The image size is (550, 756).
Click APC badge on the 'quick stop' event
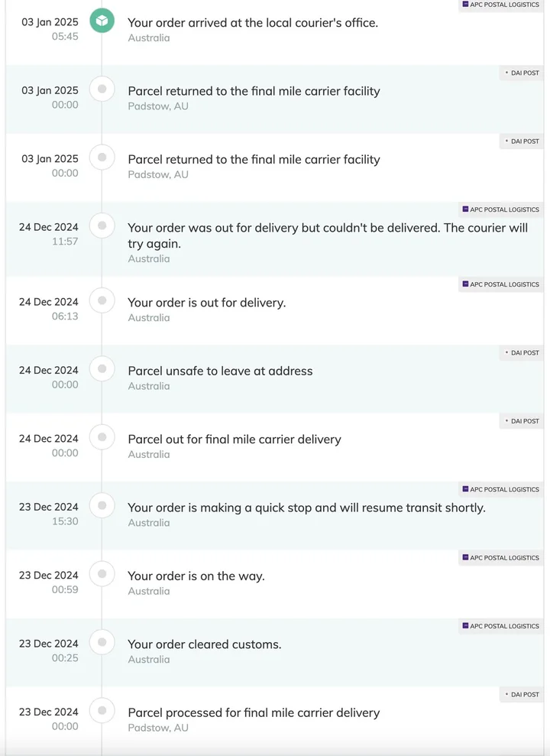501,489
